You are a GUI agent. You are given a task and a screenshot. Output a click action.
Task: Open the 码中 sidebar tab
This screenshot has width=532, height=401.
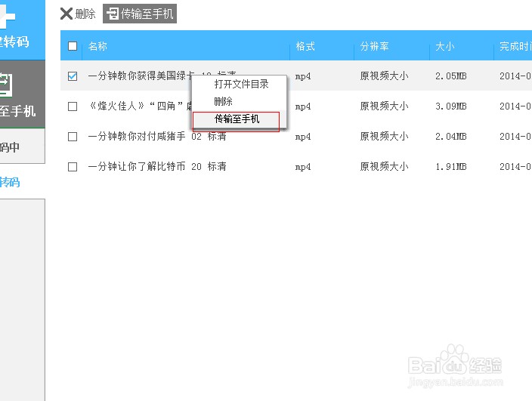(x=23, y=147)
